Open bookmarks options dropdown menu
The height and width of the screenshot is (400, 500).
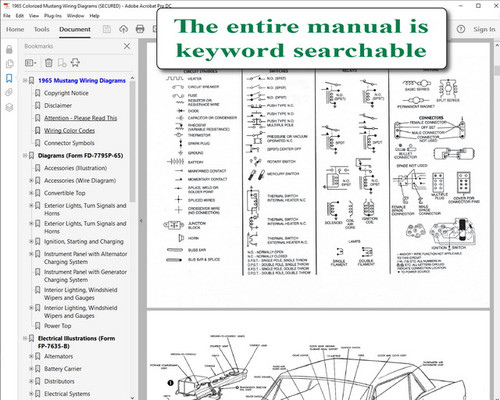(x=30, y=63)
